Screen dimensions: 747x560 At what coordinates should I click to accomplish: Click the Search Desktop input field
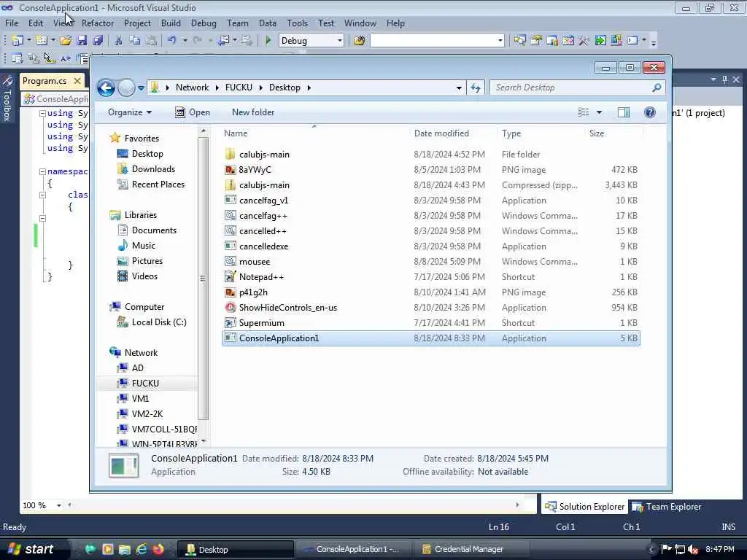pos(571,87)
